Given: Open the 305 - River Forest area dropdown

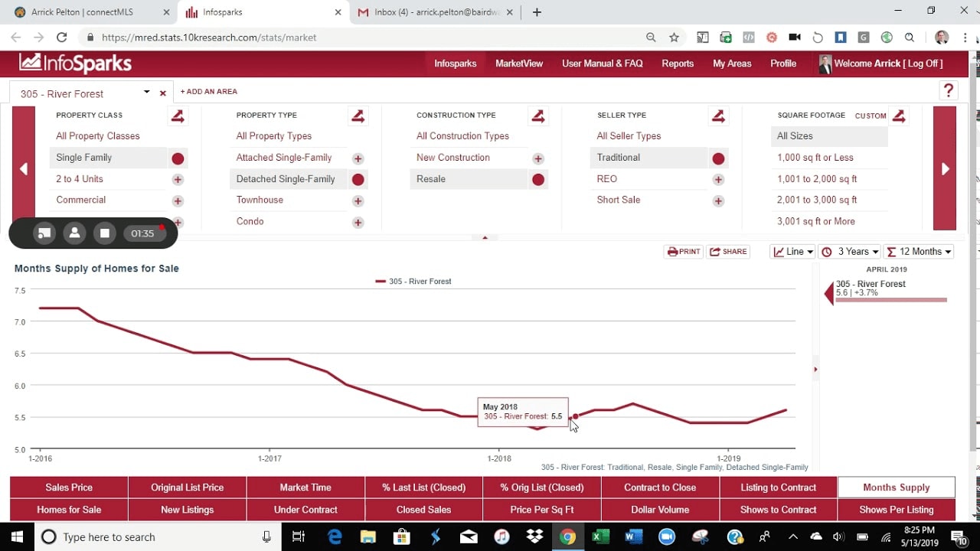Looking at the screenshot, I should [146, 93].
